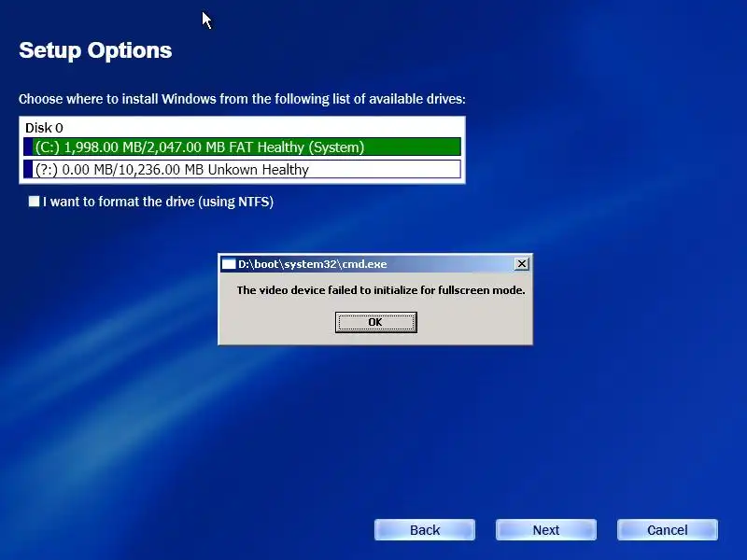Click the D:\boot\system32\cmd.exe title bar
Image resolution: width=747 pixels, height=560 pixels.
[x=375, y=264]
